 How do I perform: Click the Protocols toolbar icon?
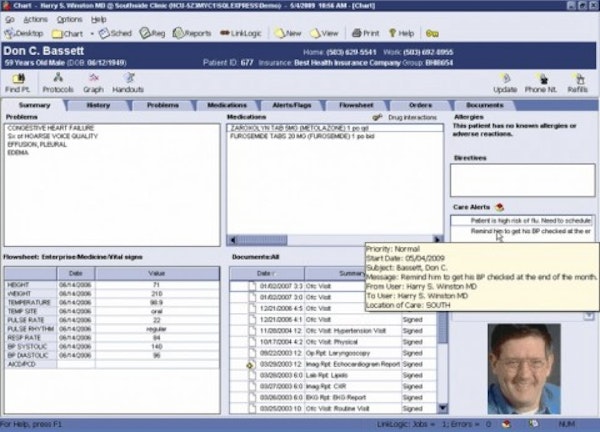58,83
